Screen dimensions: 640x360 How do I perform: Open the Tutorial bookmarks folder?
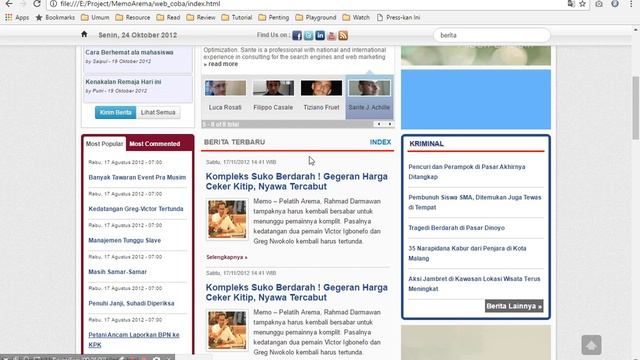tap(237, 18)
